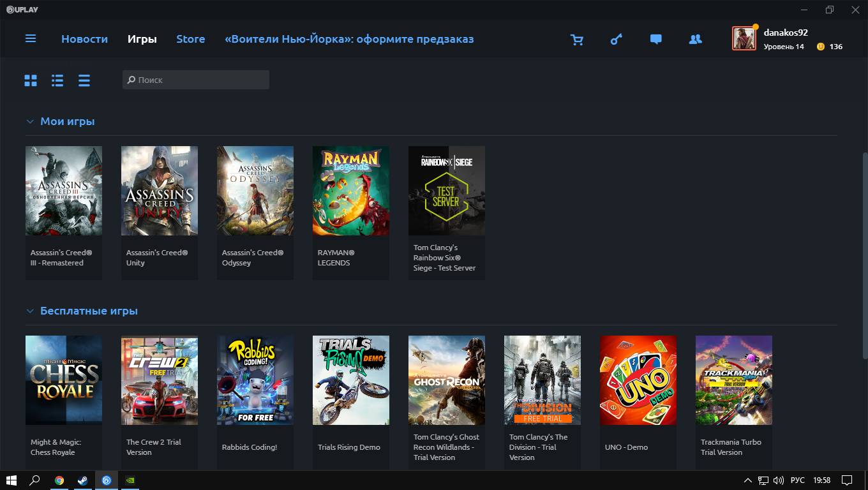The height and width of the screenshot is (490, 868).
Task: Open The Crew 2 Trial cover
Action: point(160,380)
